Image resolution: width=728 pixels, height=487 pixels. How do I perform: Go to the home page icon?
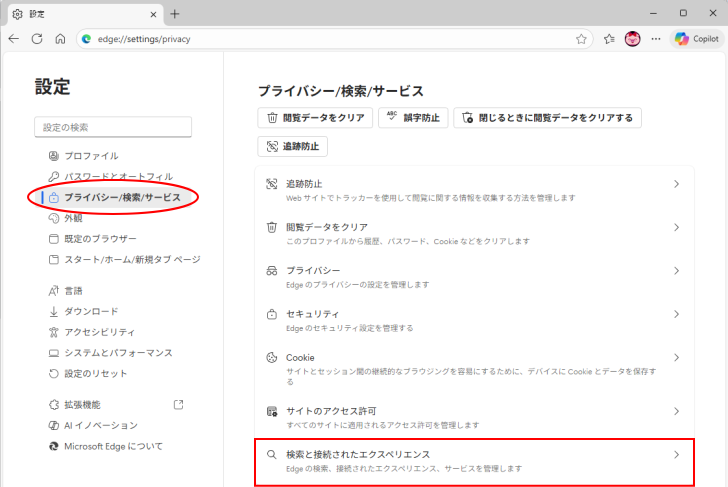point(60,39)
